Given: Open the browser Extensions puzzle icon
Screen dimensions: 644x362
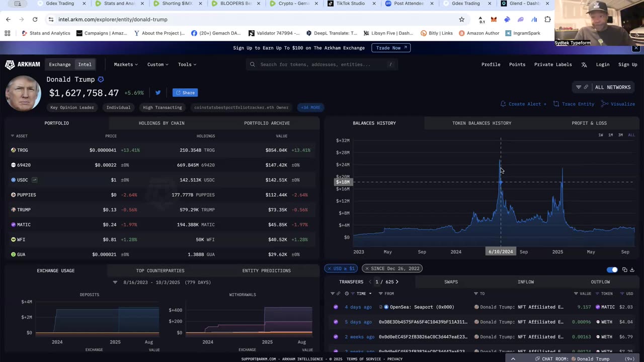Looking at the screenshot, I should pos(547,20).
